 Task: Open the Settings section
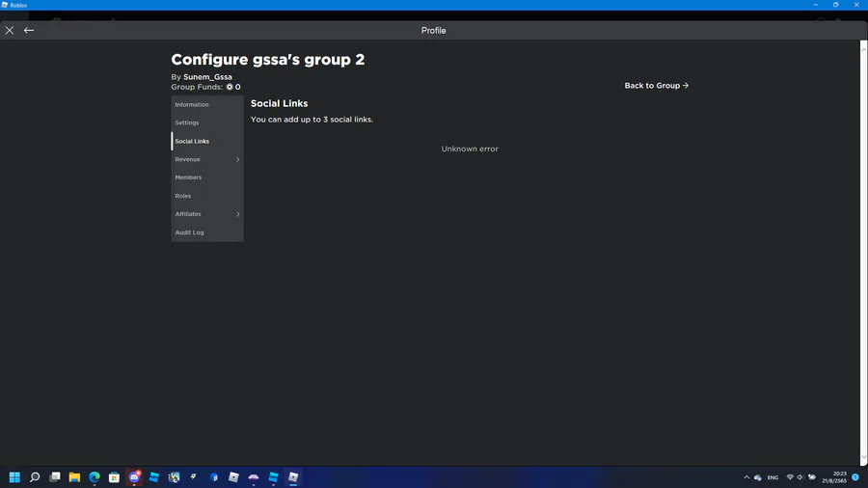tap(207, 122)
